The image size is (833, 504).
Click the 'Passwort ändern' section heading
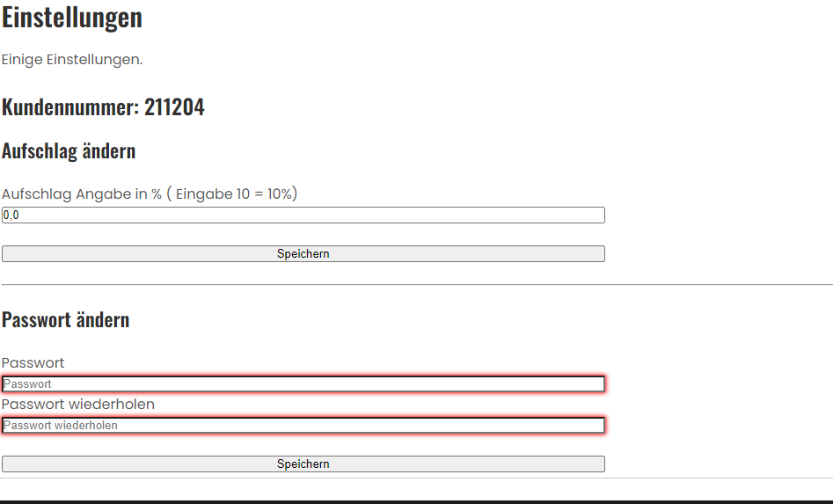pyautogui.click(x=65, y=319)
